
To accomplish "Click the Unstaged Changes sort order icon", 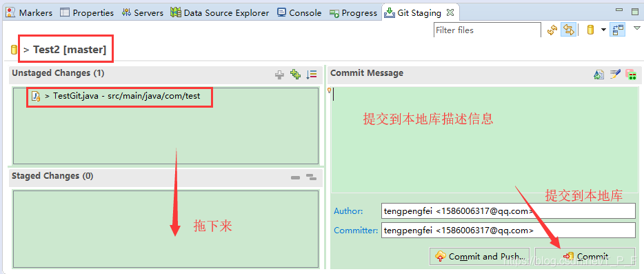I will coord(312,75).
